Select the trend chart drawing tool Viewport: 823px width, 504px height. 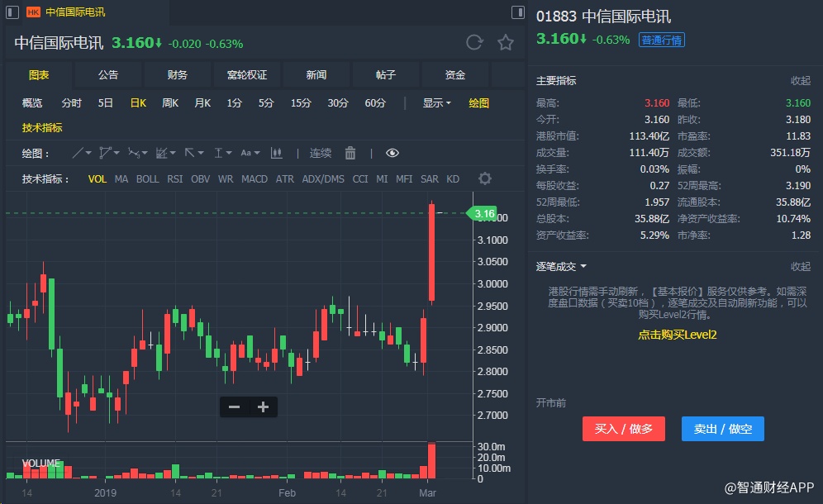[x=162, y=153]
